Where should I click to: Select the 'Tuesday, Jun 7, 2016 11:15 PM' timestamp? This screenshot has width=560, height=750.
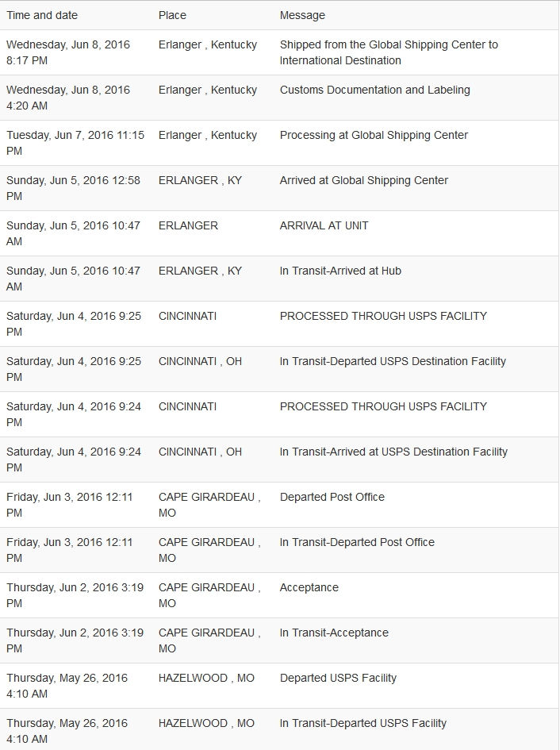(75, 143)
